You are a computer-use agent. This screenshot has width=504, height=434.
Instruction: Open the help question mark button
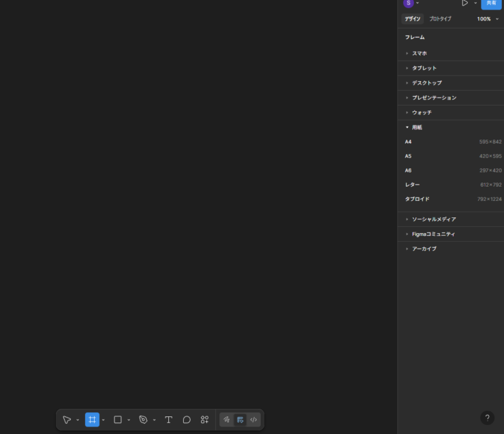(487, 418)
